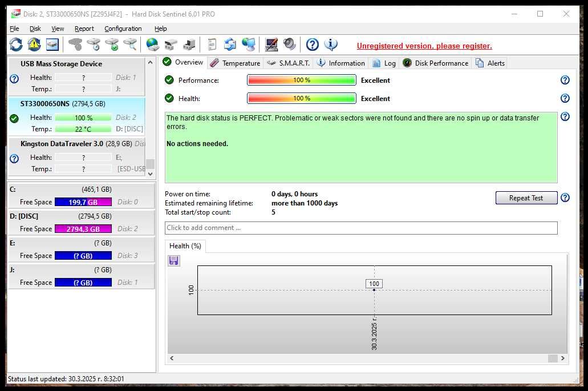Click the D: free space 2794,3 GB bar
The image size is (588, 391).
pos(83,228)
